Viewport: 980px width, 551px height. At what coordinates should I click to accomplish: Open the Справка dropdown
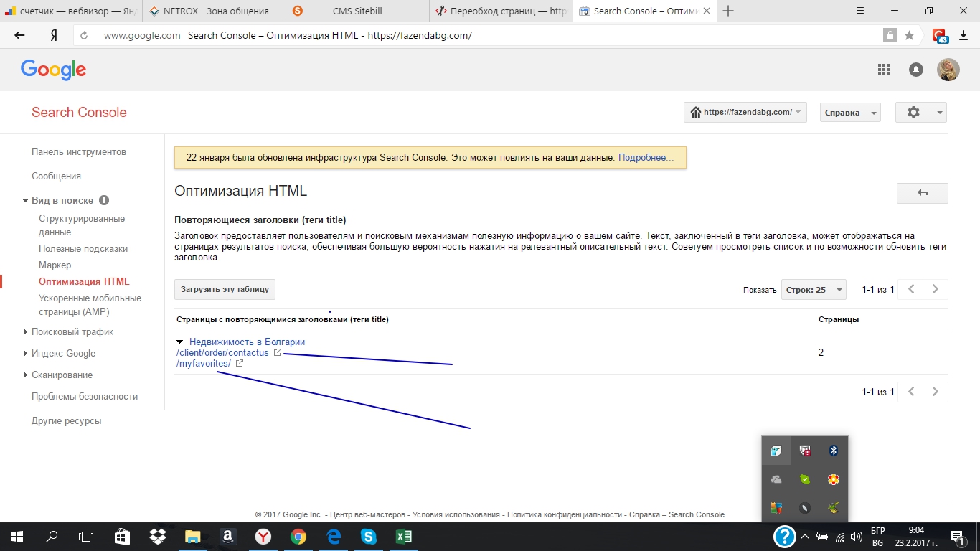click(850, 113)
